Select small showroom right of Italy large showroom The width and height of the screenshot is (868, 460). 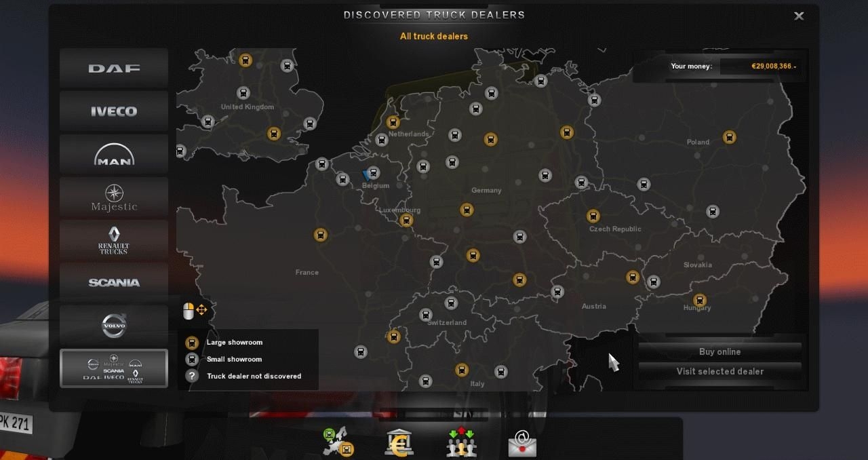click(501, 371)
